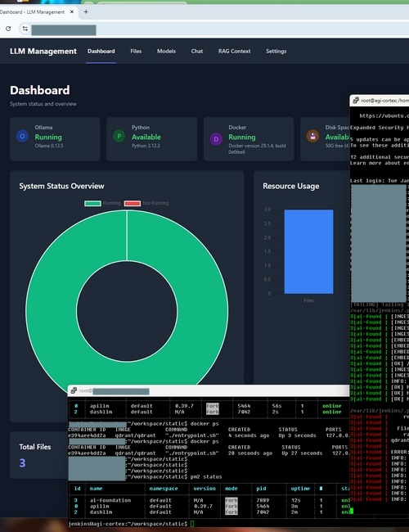
Task: Click the Docker status circle icon
Action: 216,139
